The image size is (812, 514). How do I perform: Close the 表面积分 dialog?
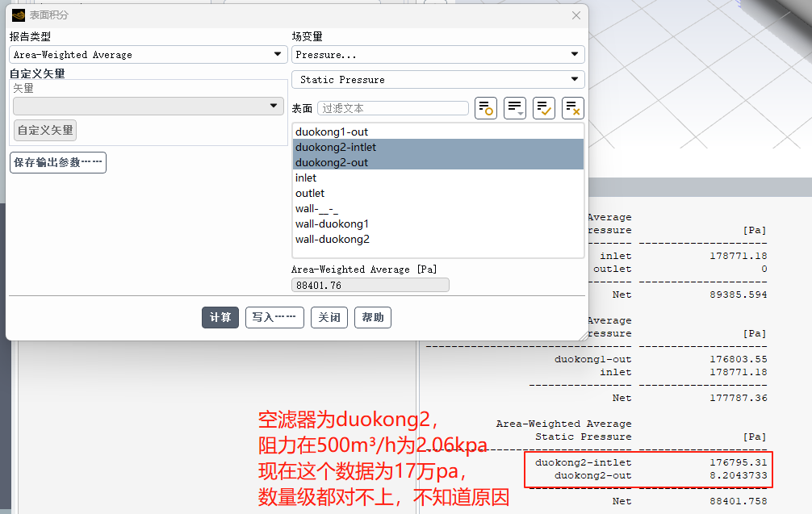[x=576, y=15]
